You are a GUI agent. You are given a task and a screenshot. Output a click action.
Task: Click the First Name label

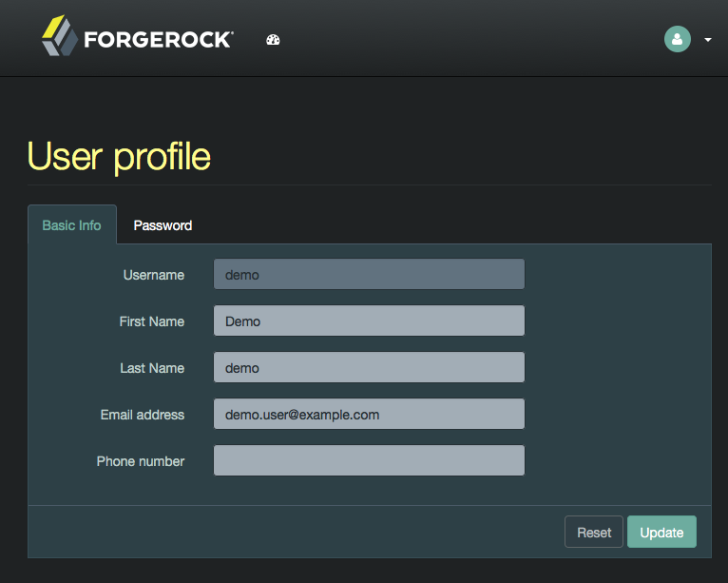[152, 321]
